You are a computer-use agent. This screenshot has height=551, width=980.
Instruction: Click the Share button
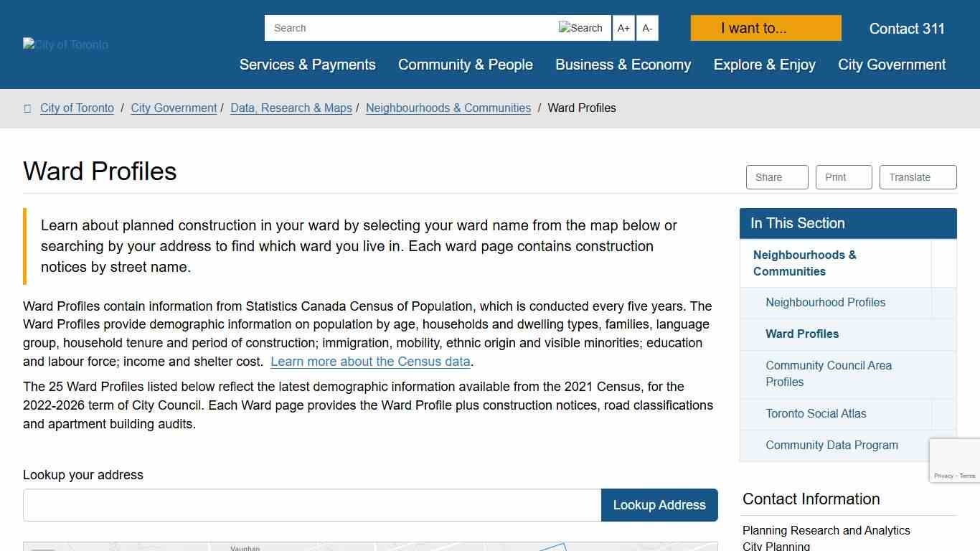click(x=776, y=177)
